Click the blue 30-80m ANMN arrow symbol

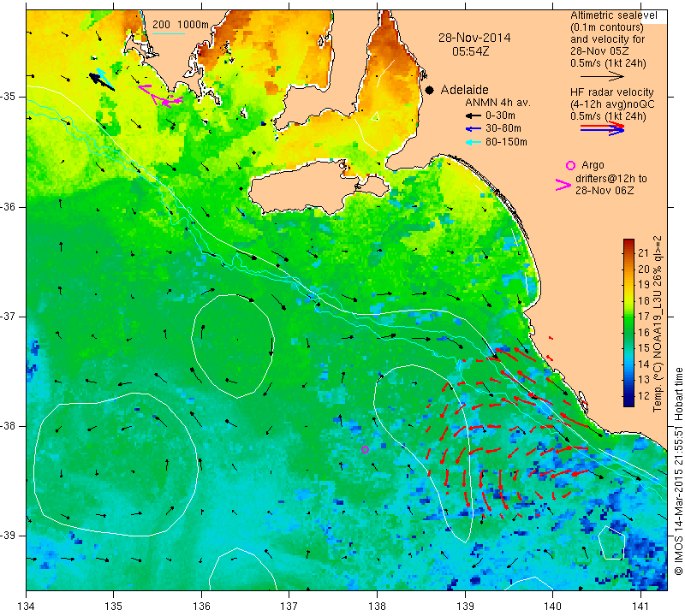pyautogui.click(x=473, y=129)
